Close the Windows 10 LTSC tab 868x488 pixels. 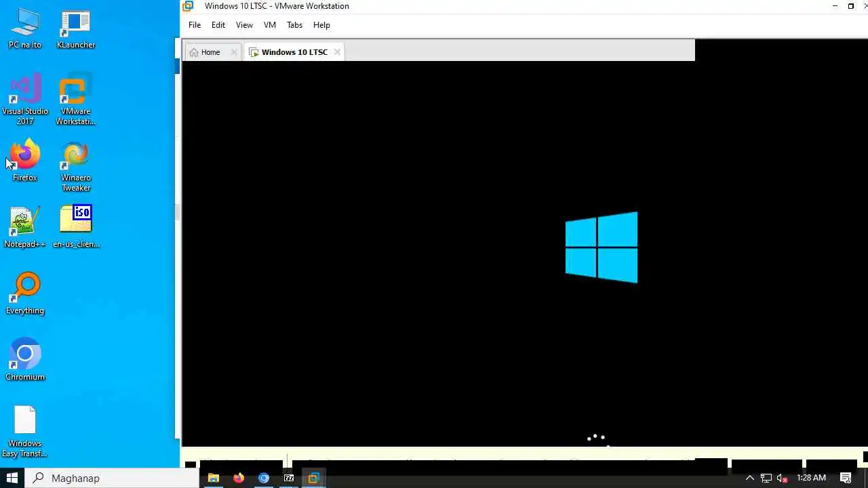pyautogui.click(x=337, y=52)
